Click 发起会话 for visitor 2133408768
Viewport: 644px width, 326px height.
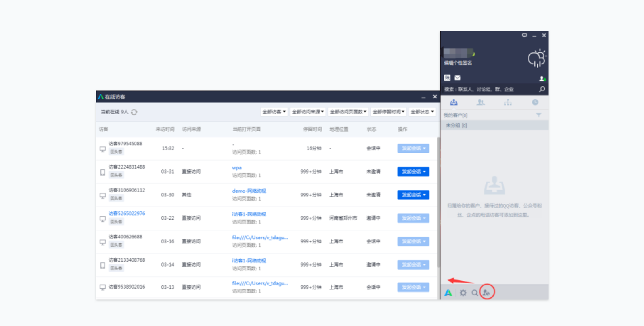(413, 264)
